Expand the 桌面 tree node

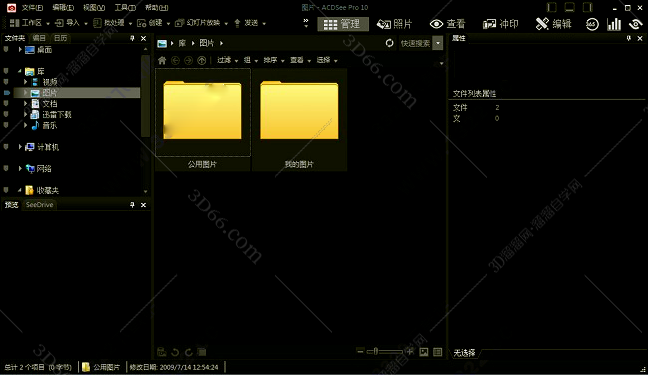coord(20,50)
